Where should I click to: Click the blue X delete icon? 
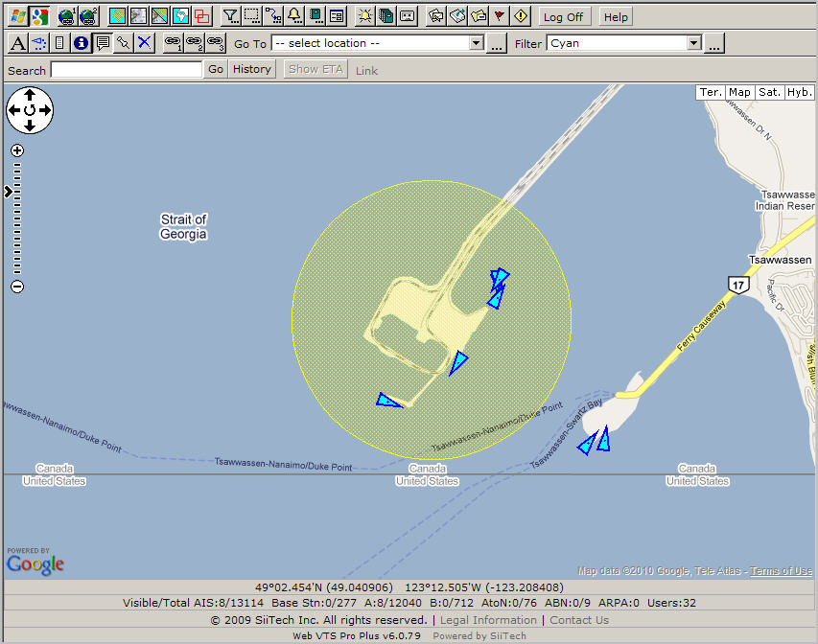click(145, 43)
